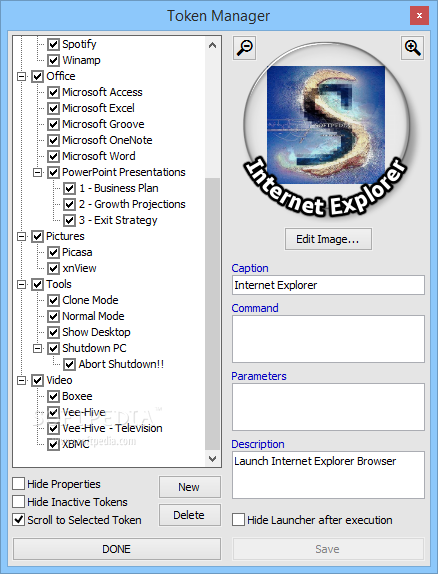Click the New token button
Screen dimensions: 438x574
(x=190, y=487)
